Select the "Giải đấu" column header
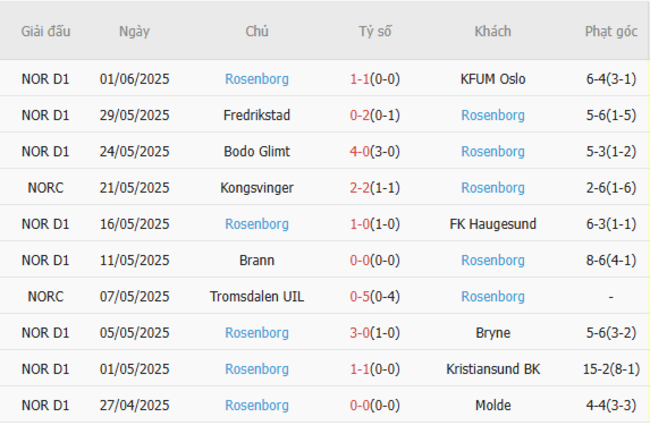Image resolution: width=650 pixels, height=434 pixels. pyautogui.click(x=46, y=31)
